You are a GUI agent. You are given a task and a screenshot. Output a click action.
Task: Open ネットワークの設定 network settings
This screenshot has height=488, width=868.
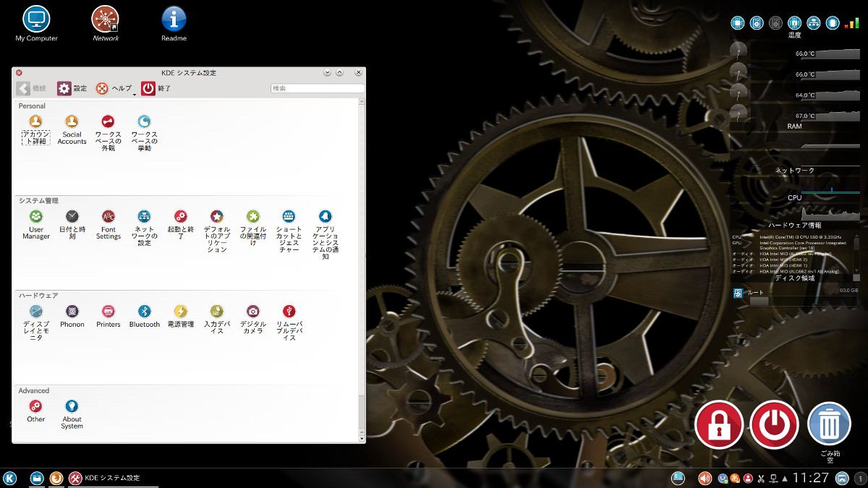[144, 228]
